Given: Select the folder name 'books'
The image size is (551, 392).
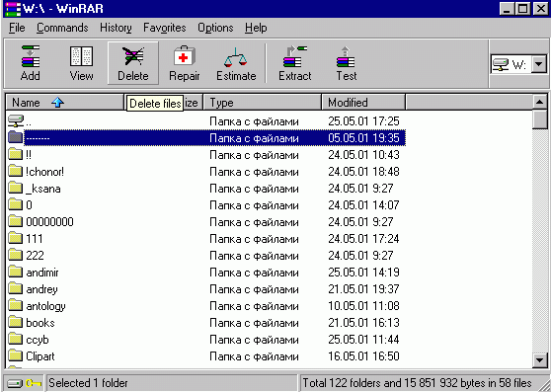Looking at the screenshot, I should pyautogui.click(x=40, y=323).
